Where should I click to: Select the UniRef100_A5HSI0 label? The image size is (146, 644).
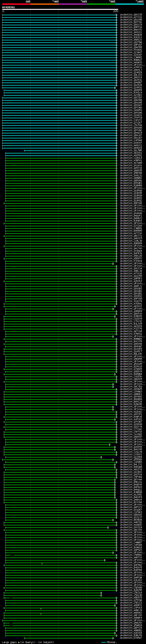131,40
